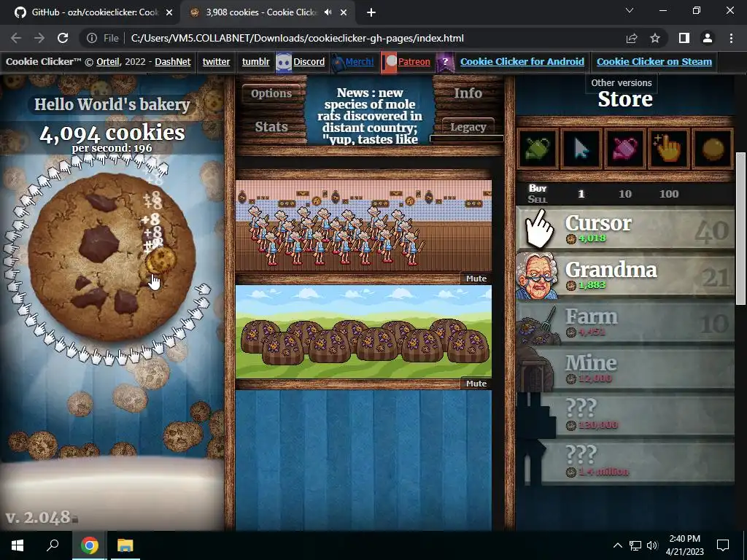
Task: Switch store mode to Buy
Action: click(538, 188)
